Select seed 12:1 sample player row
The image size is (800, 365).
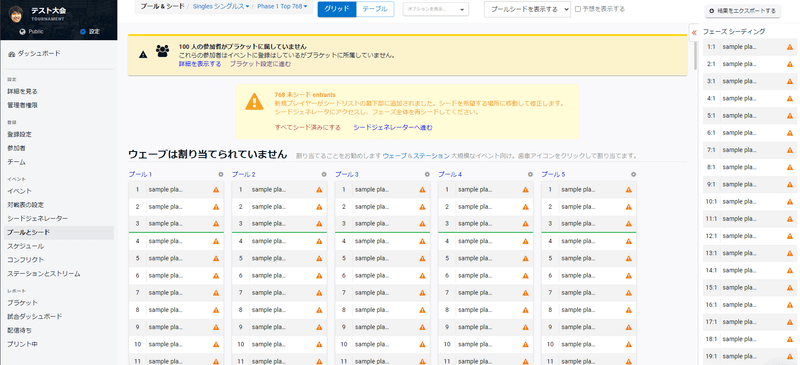click(x=749, y=236)
